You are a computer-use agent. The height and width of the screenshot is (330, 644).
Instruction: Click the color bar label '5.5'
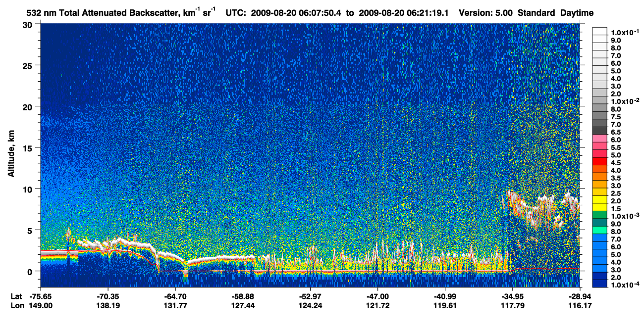pyautogui.click(x=616, y=147)
